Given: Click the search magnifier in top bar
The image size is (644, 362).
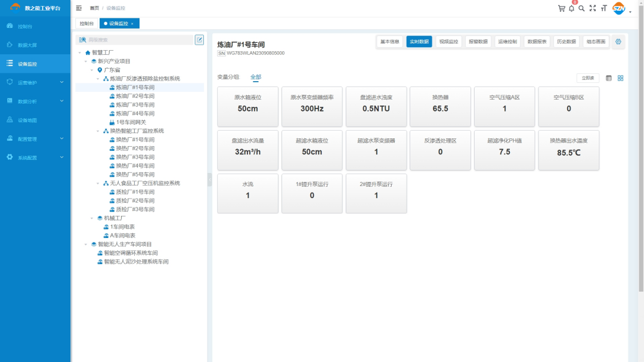Looking at the screenshot, I should click(x=581, y=8).
